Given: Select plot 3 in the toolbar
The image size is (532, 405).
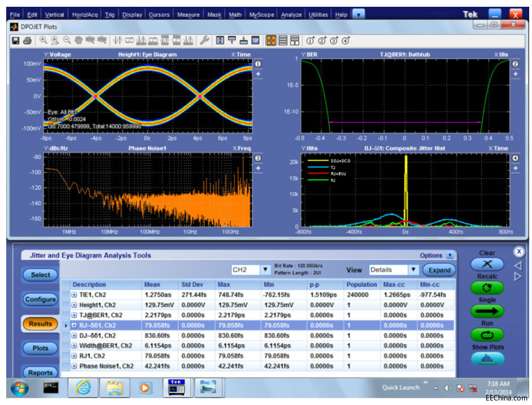Looking at the screenshot, I should pyautogui.click(x=334, y=41).
